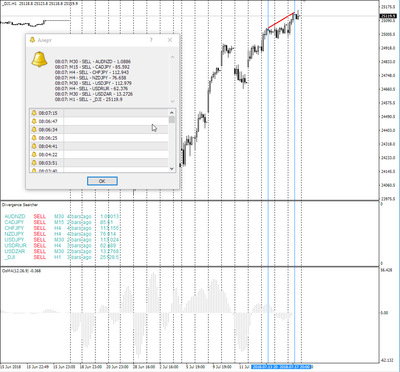Click the CHFJPY 112.943 alert message line
The height and width of the screenshot is (372, 400).
click(x=92, y=72)
